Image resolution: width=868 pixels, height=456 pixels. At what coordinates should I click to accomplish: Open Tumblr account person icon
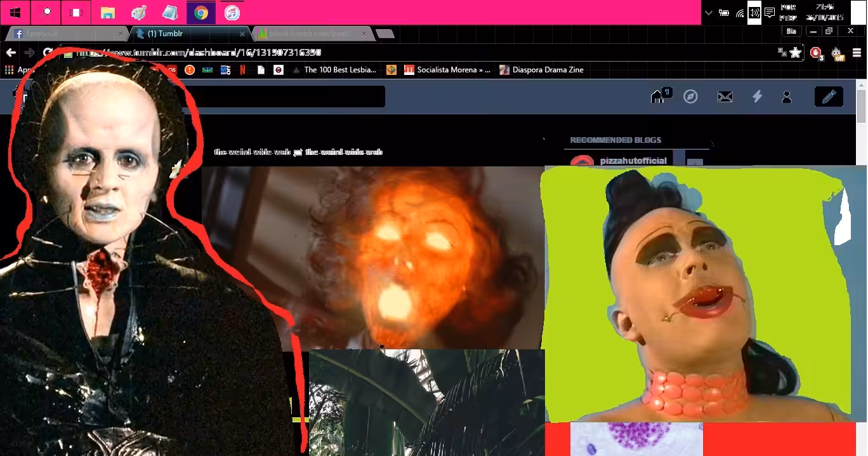coord(787,97)
